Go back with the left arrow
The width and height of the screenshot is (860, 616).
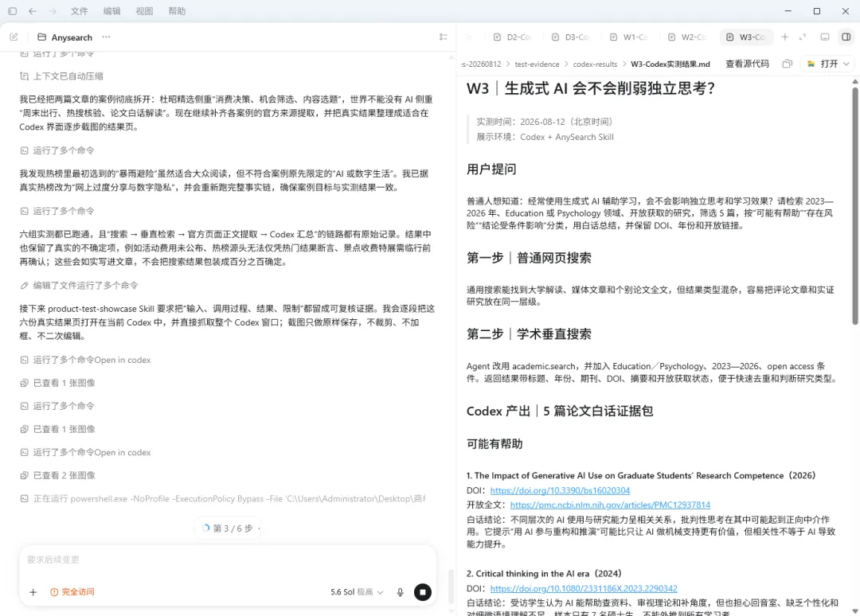pos(33,11)
